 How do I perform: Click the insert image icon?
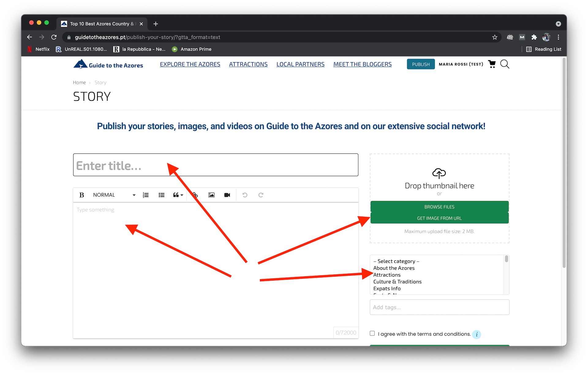tap(211, 195)
